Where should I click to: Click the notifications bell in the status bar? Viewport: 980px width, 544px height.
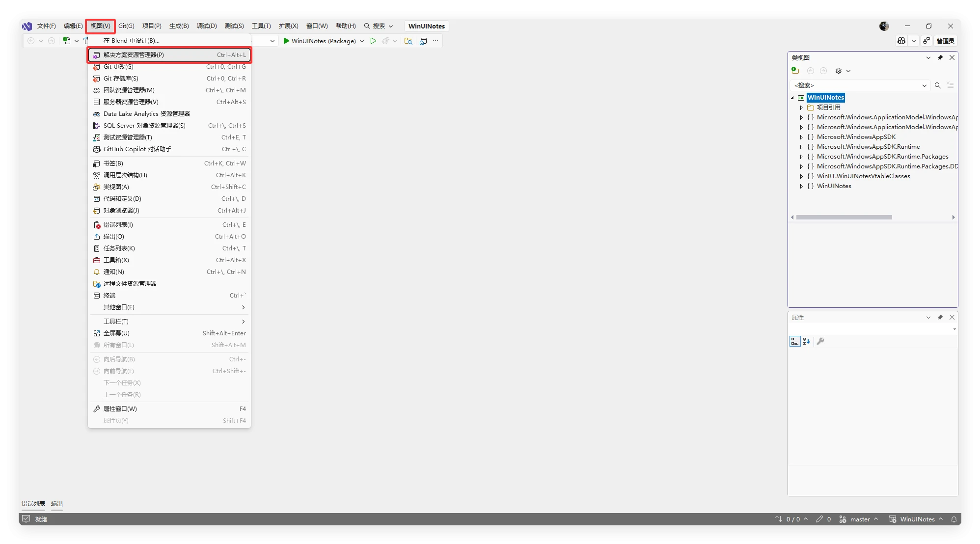[953, 519]
